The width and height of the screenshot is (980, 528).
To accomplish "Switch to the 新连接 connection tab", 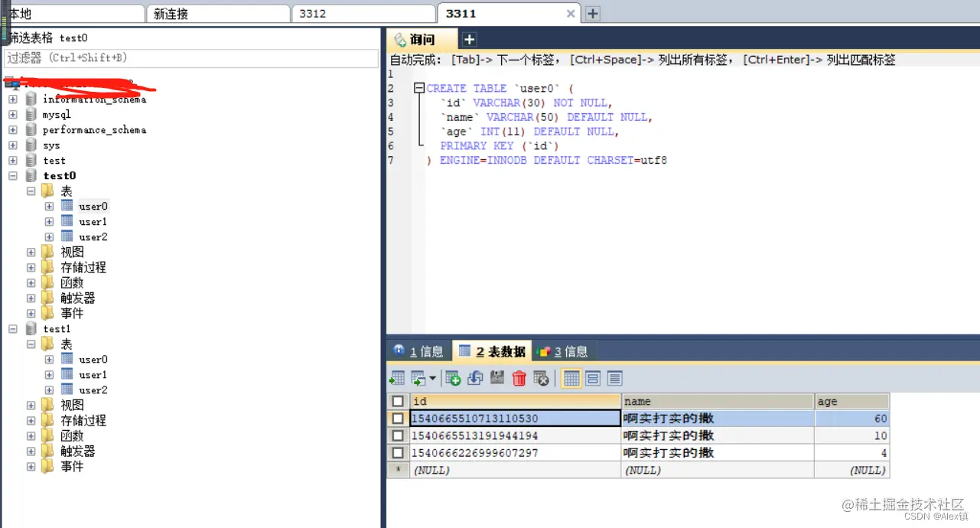I will (x=218, y=14).
